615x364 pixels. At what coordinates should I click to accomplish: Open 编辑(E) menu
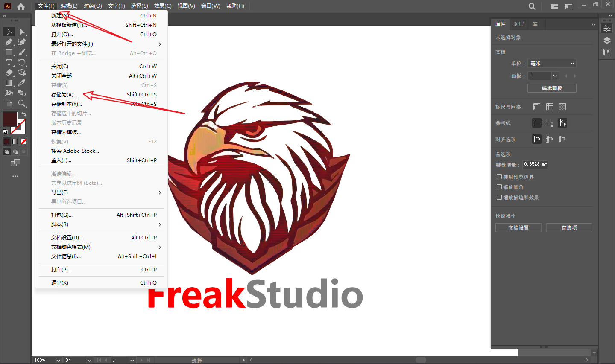69,6
